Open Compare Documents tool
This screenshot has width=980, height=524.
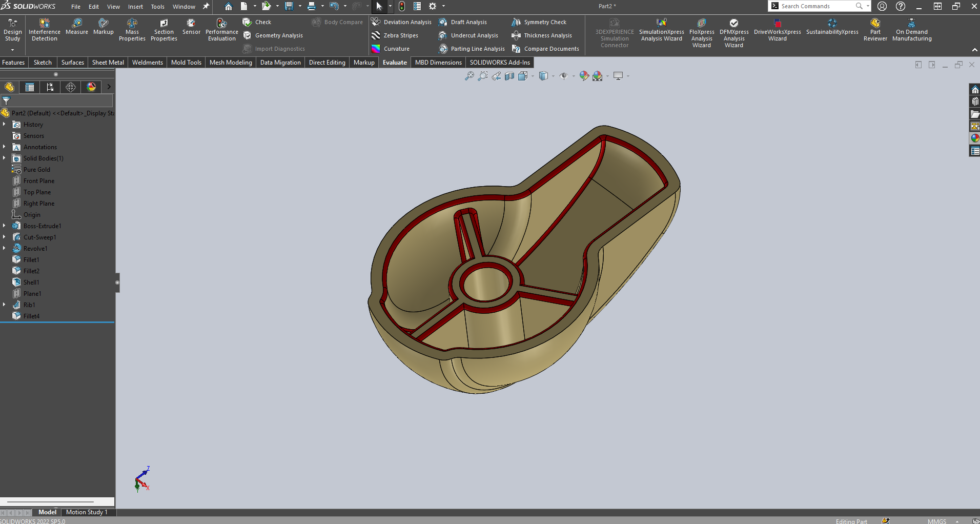click(545, 49)
